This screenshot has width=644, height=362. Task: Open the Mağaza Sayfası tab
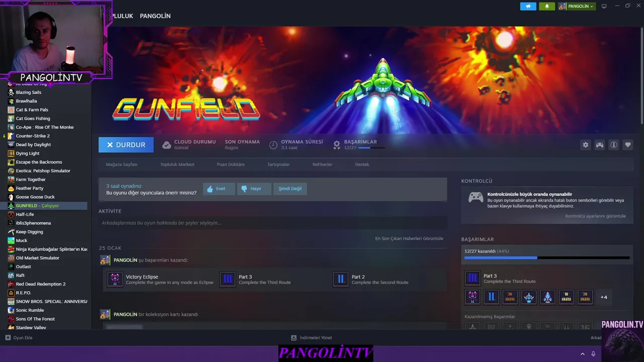pyautogui.click(x=121, y=164)
